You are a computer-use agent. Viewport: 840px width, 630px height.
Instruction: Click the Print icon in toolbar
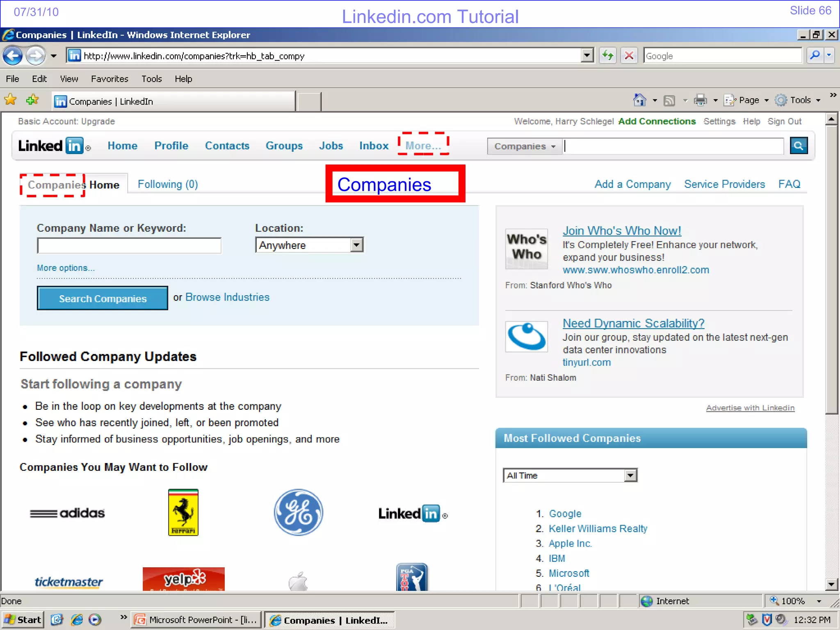pyautogui.click(x=700, y=100)
